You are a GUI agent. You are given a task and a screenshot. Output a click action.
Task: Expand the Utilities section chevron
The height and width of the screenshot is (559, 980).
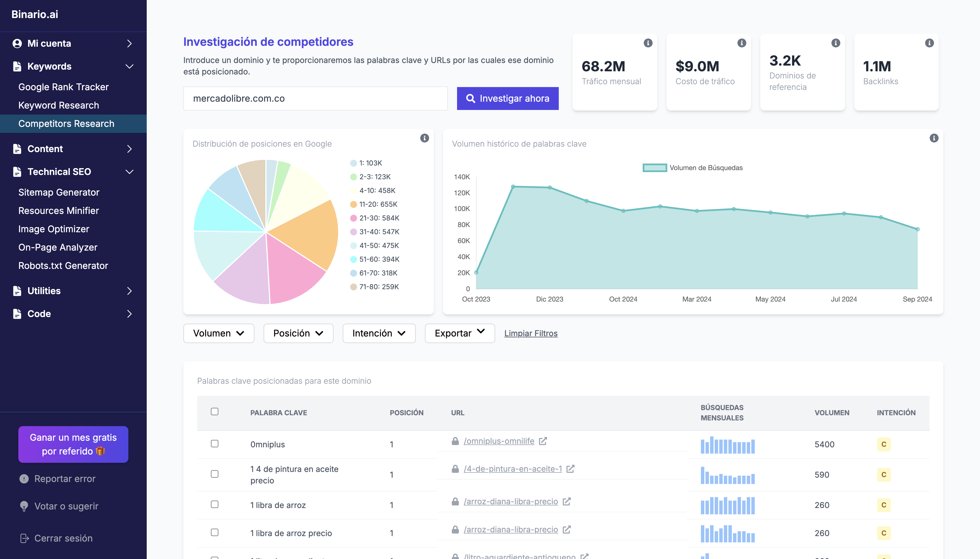click(x=129, y=291)
